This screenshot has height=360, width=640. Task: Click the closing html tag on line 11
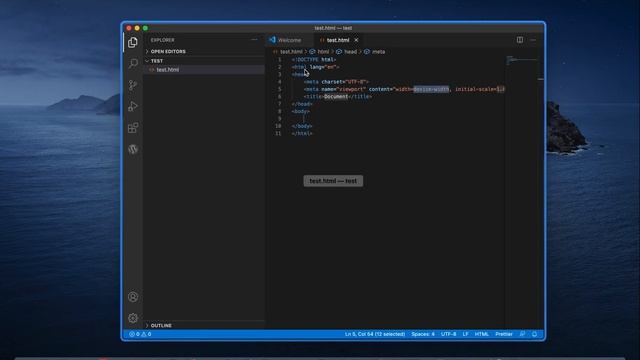click(302, 133)
